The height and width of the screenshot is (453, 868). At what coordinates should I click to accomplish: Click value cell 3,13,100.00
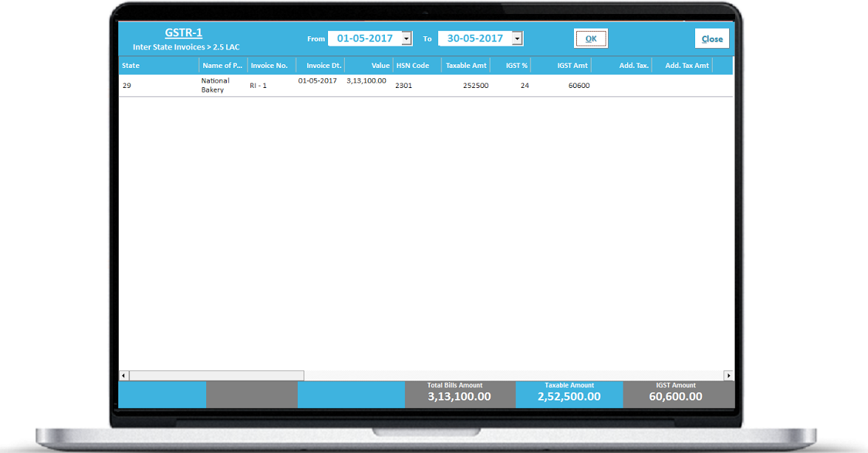pos(366,81)
